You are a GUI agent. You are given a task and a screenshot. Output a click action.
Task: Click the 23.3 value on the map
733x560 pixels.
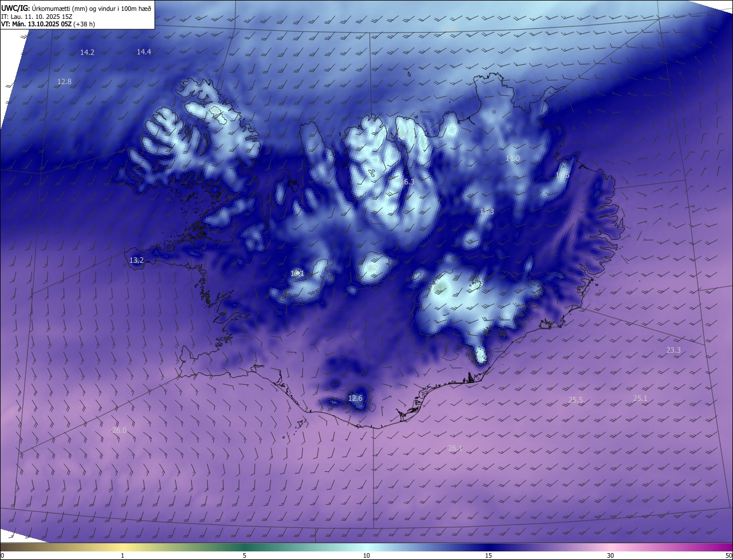[x=673, y=350]
